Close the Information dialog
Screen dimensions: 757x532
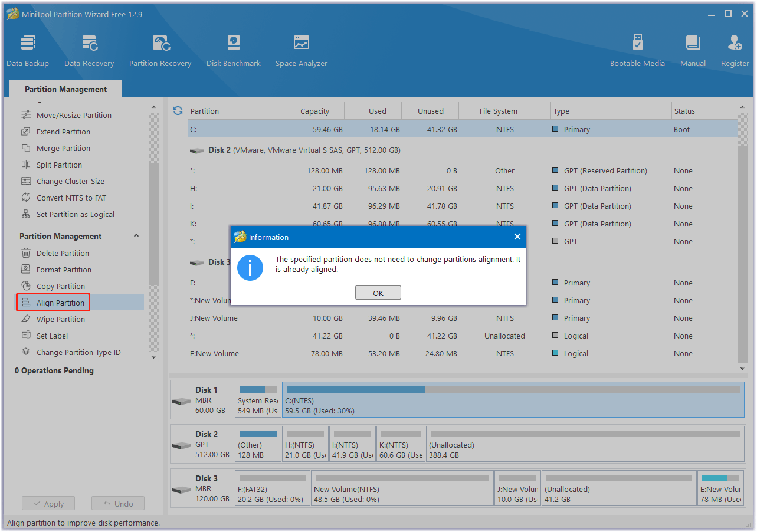click(x=517, y=237)
